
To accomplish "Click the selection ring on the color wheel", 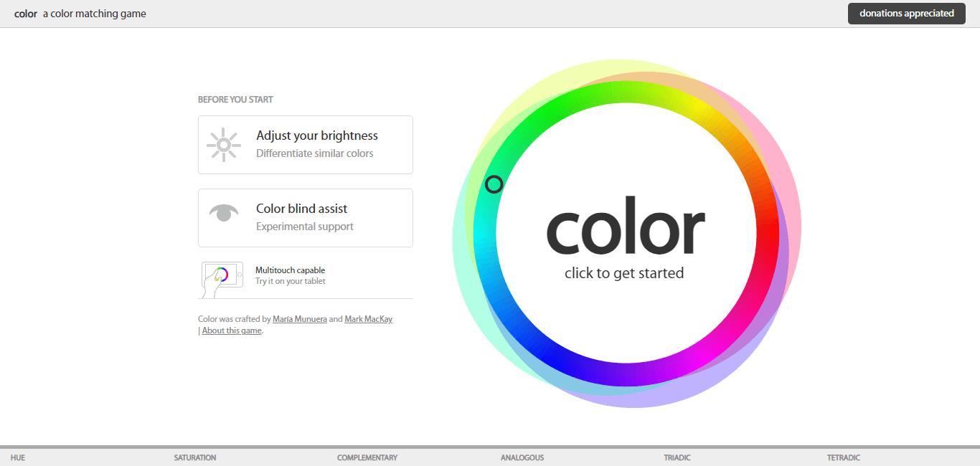I will coord(495,184).
